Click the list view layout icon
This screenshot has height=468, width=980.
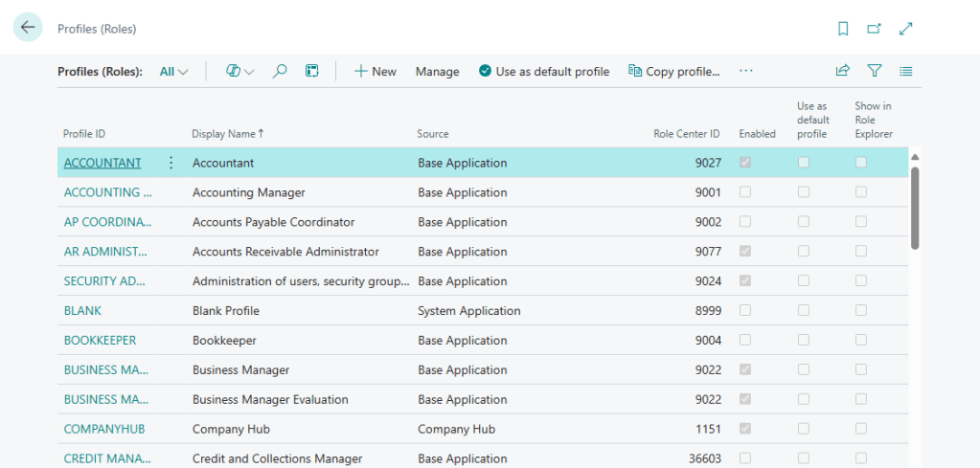pos(906,71)
